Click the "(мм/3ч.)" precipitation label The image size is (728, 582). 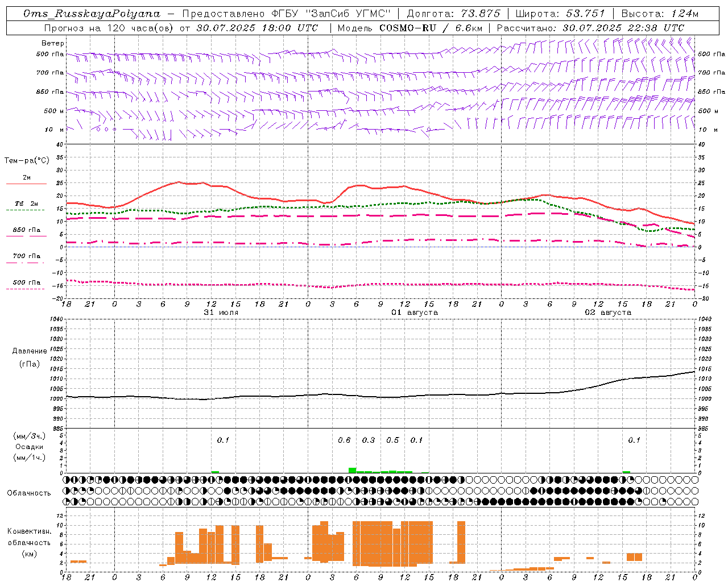(30, 436)
